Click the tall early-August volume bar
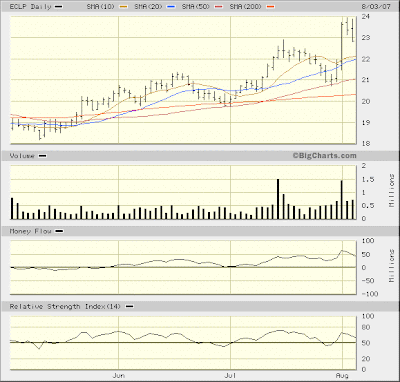This screenshot has width=400, height=382. pos(342,200)
